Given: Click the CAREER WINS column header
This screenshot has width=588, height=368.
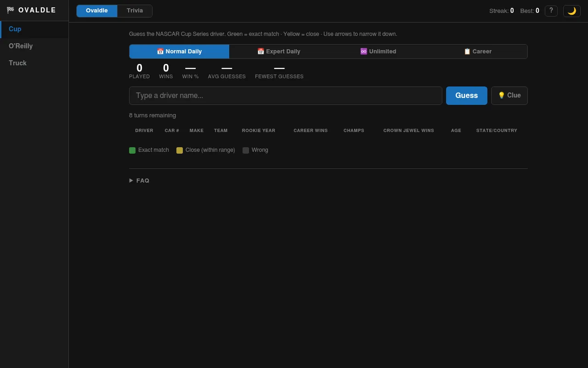Looking at the screenshot, I should click(x=311, y=131).
